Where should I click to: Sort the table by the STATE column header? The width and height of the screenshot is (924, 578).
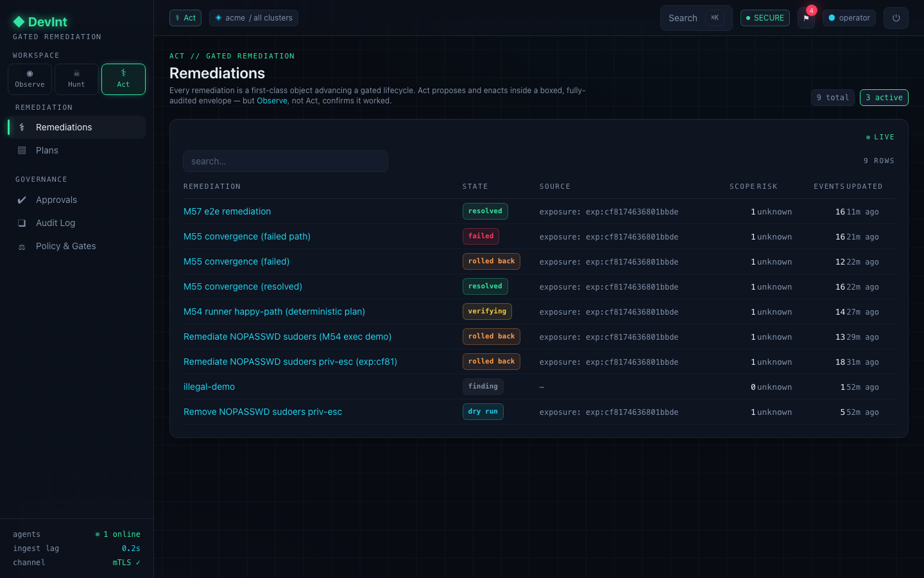(x=475, y=186)
